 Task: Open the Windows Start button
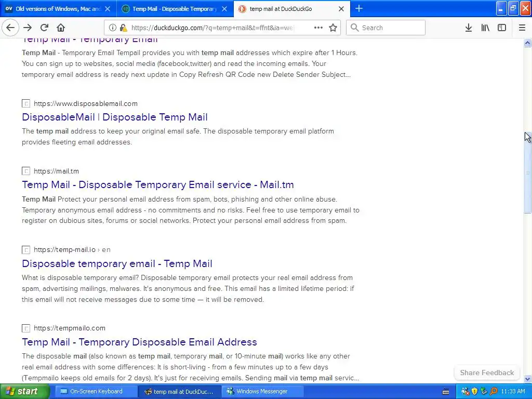[x=24, y=392]
